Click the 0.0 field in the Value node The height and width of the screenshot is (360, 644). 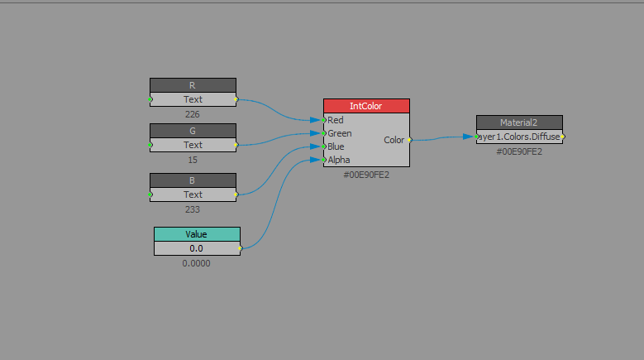pos(197,248)
